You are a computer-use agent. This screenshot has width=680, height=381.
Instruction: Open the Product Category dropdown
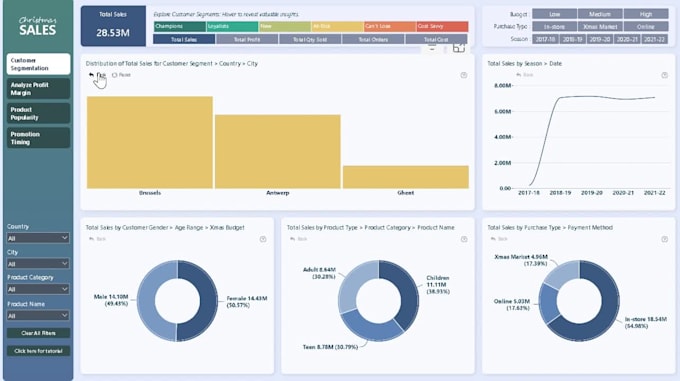[38, 289]
